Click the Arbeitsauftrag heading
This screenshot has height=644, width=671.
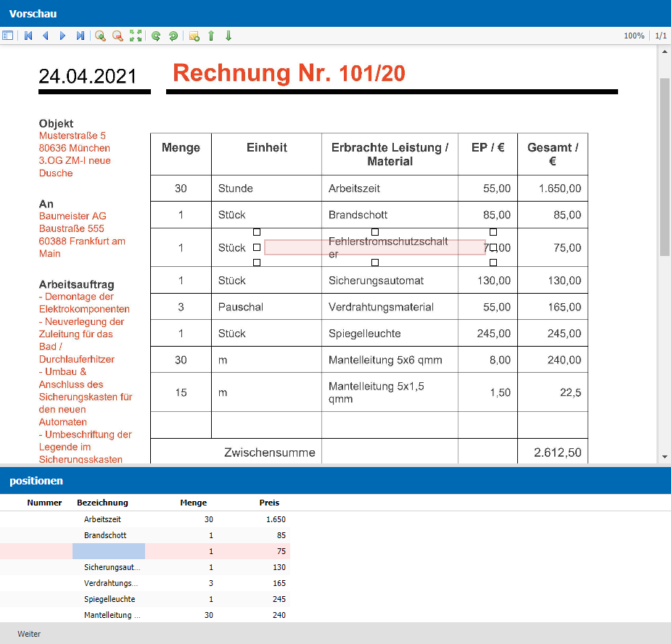(77, 284)
